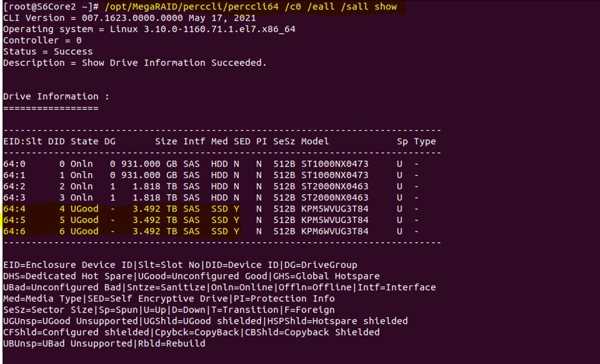Click the Onln state in the 64:3 row
This screenshot has width=600, height=364.
(81, 197)
